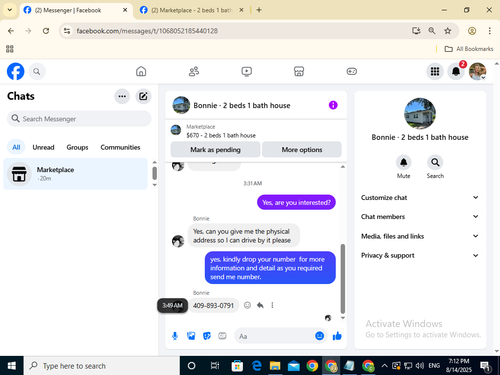Open the Friends icon in top navigation
The width and height of the screenshot is (500, 375).
(194, 71)
